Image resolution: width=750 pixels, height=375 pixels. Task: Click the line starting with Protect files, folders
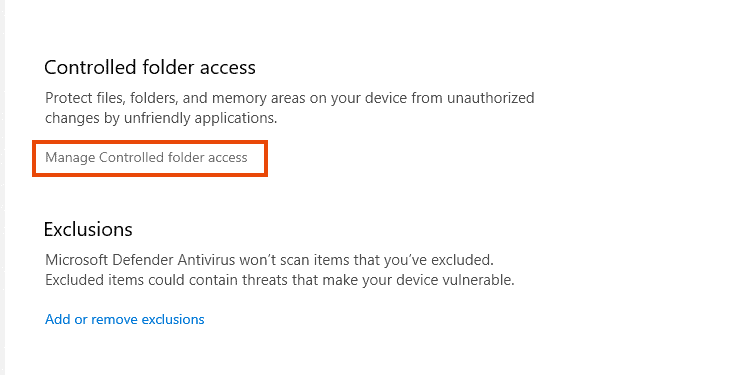point(289,99)
